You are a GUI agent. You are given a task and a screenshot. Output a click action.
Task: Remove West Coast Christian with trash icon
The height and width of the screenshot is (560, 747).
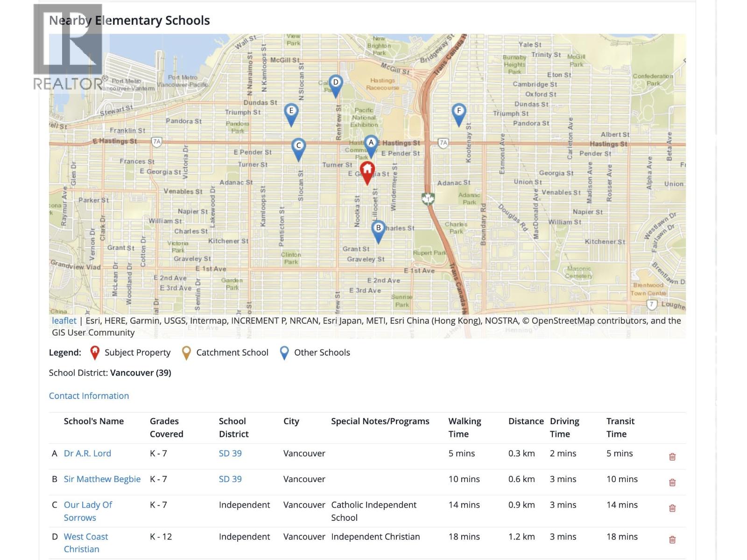pos(672,539)
